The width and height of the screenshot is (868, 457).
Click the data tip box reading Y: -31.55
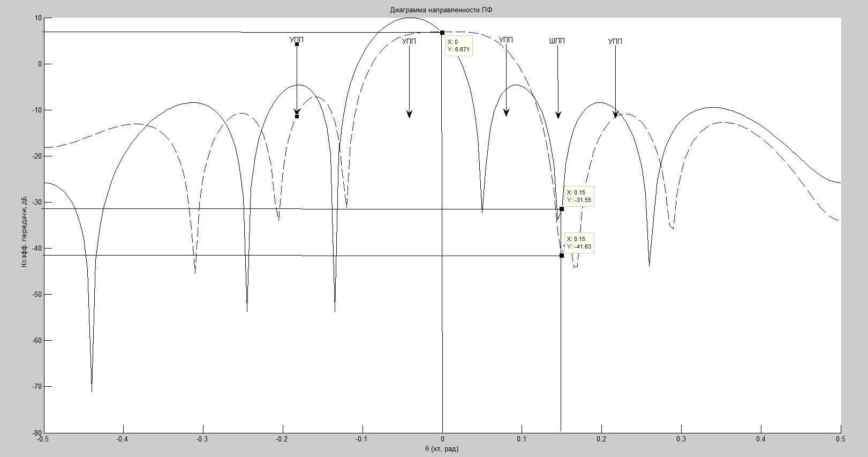coord(579,196)
